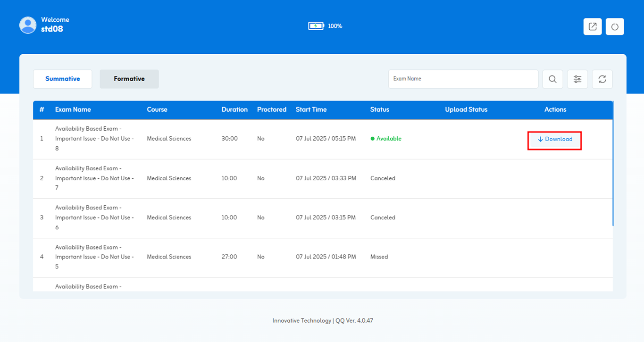Click start time 07 Jul 2025 / 01:48 PM

326,257
